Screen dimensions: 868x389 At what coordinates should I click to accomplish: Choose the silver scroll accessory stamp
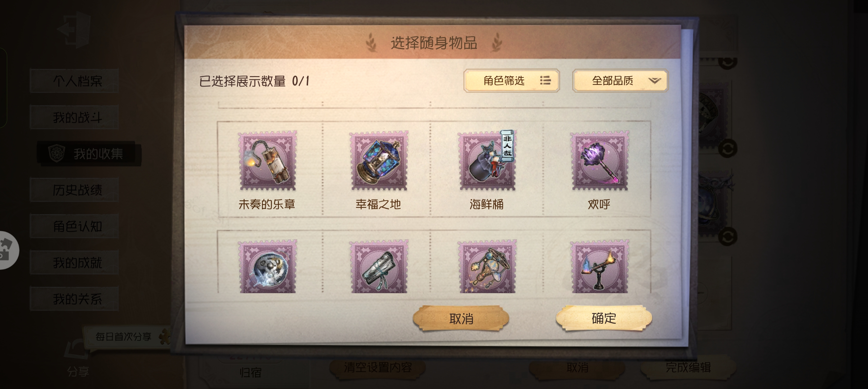[x=379, y=267]
